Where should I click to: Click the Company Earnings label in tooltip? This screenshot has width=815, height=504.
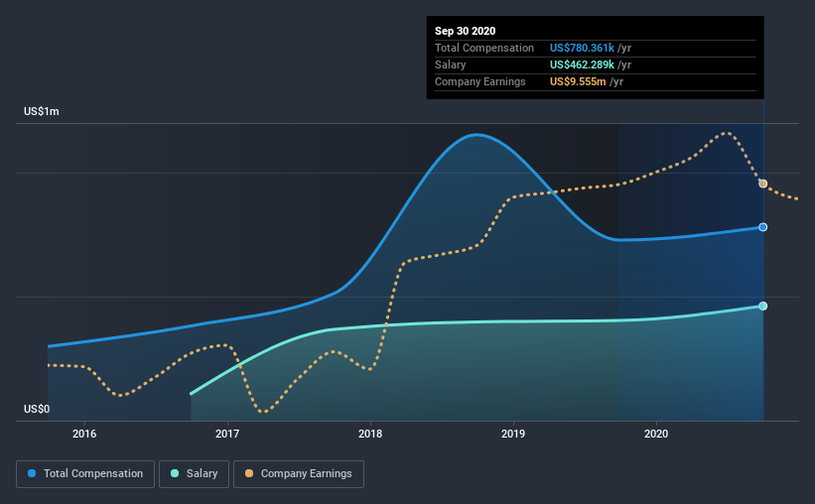click(x=479, y=81)
